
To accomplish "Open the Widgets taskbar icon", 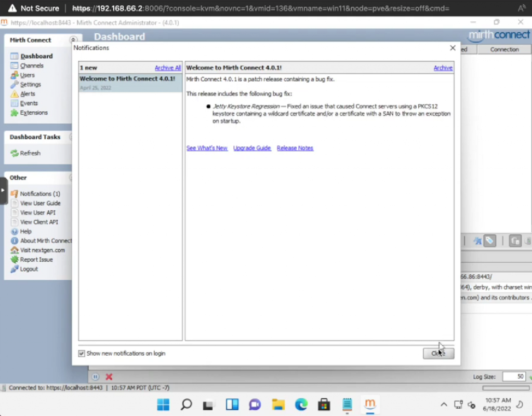I will pos(232,405).
